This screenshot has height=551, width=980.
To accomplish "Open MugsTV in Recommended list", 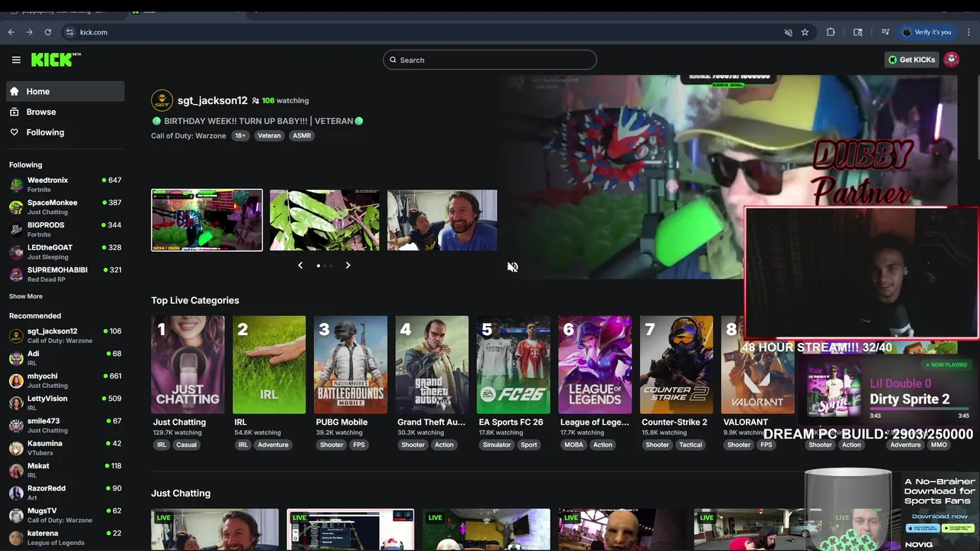I will coord(65,514).
